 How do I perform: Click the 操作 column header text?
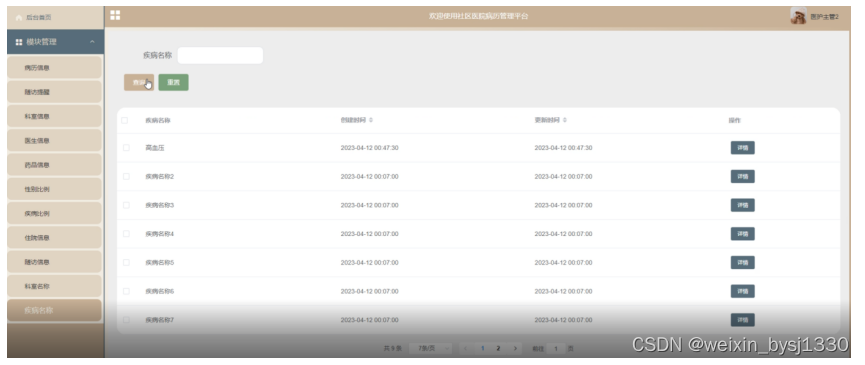tap(734, 120)
